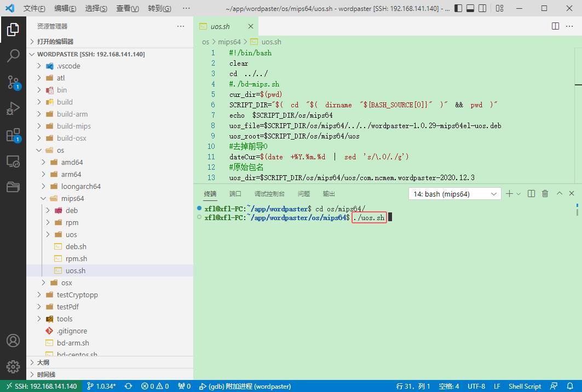Screen dimensions: 582x392
Task: Toggle the primary sidebar layout button
Action: [x=458, y=9]
